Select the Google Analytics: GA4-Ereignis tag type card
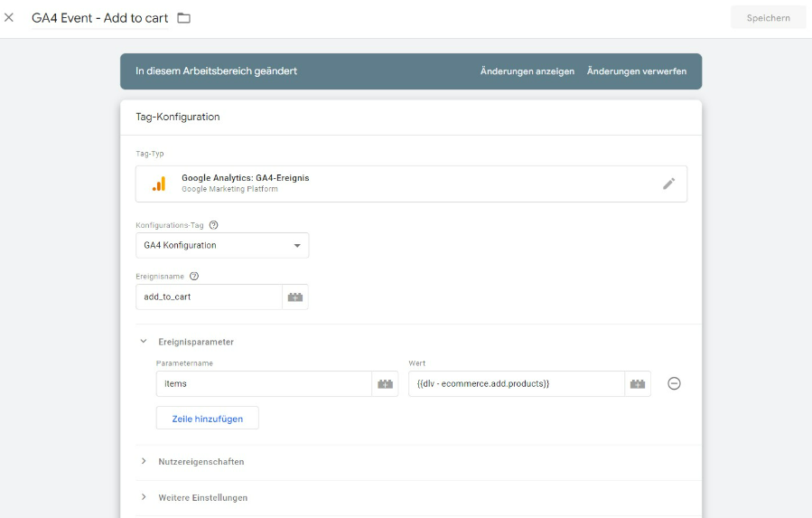This screenshot has width=812, height=518. click(411, 184)
